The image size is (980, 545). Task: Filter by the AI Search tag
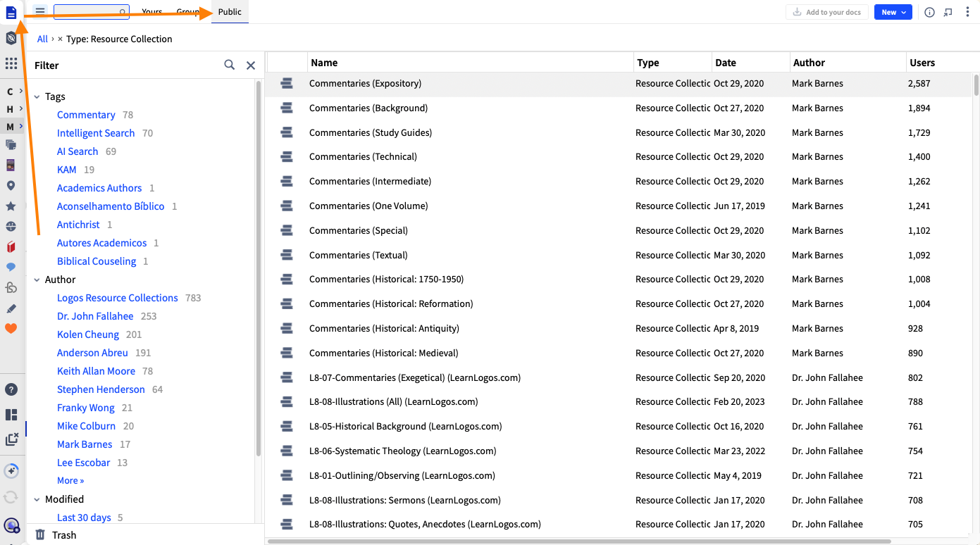click(77, 151)
